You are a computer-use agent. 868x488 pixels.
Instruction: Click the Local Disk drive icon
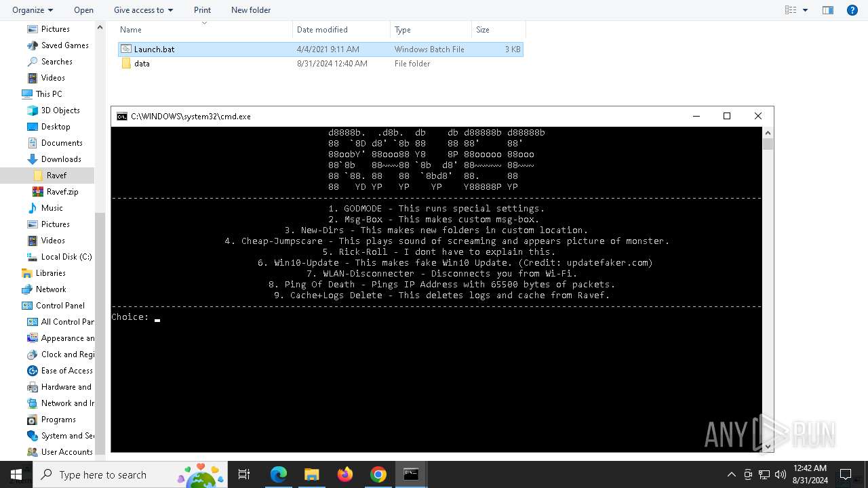(33, 257)
